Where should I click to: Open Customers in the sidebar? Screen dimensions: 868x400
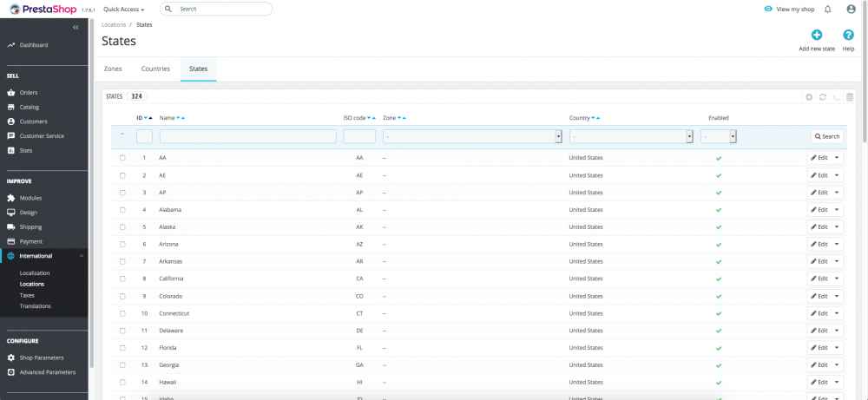tap(33, 121)
